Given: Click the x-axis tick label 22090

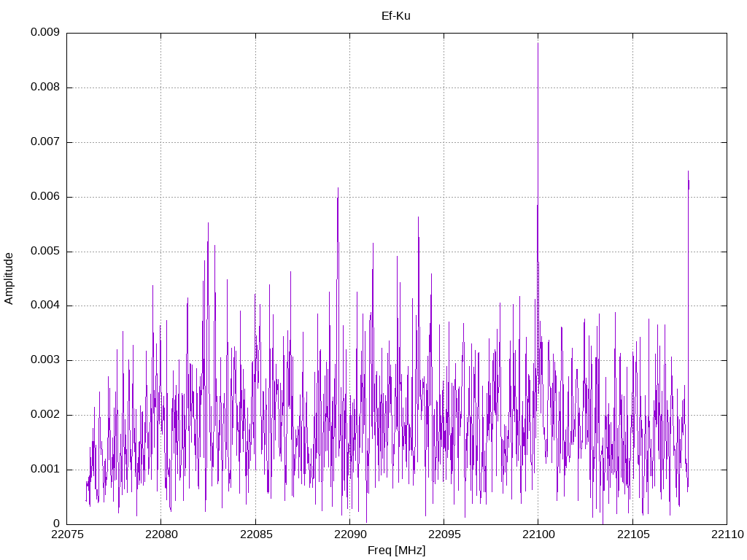Looking at the screenshot, I should click(349, 534).
